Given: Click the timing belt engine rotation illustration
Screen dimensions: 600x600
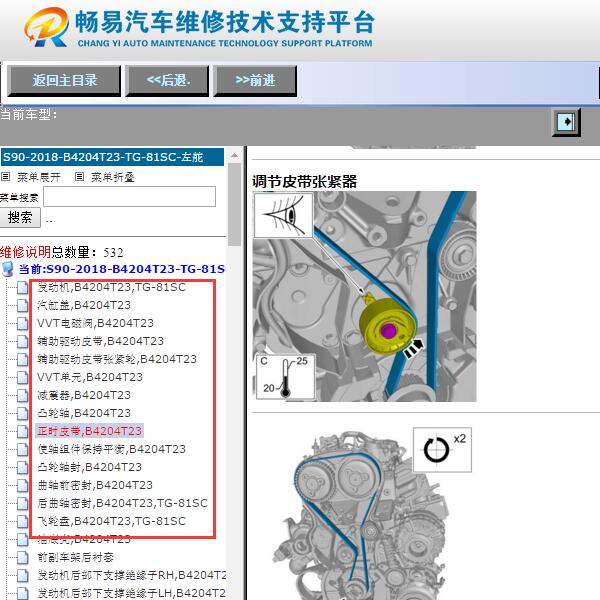Looking at the screenshot, I should (x=371, y=513).
